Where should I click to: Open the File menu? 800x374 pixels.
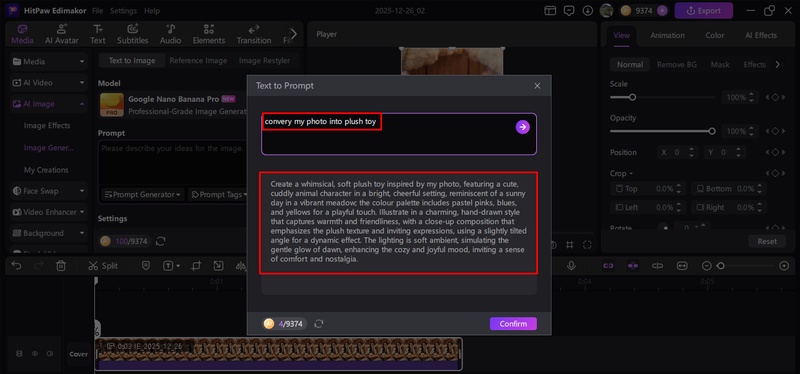click(x=97, y=11)
